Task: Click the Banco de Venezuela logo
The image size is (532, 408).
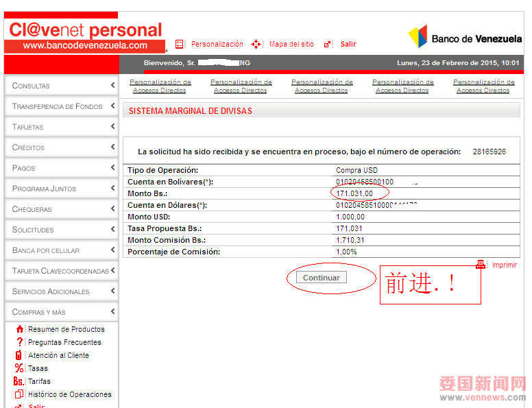Action: point(465,36)
